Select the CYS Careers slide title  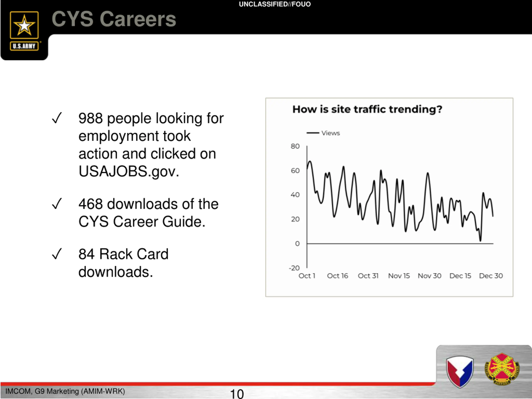pos(114,19)
